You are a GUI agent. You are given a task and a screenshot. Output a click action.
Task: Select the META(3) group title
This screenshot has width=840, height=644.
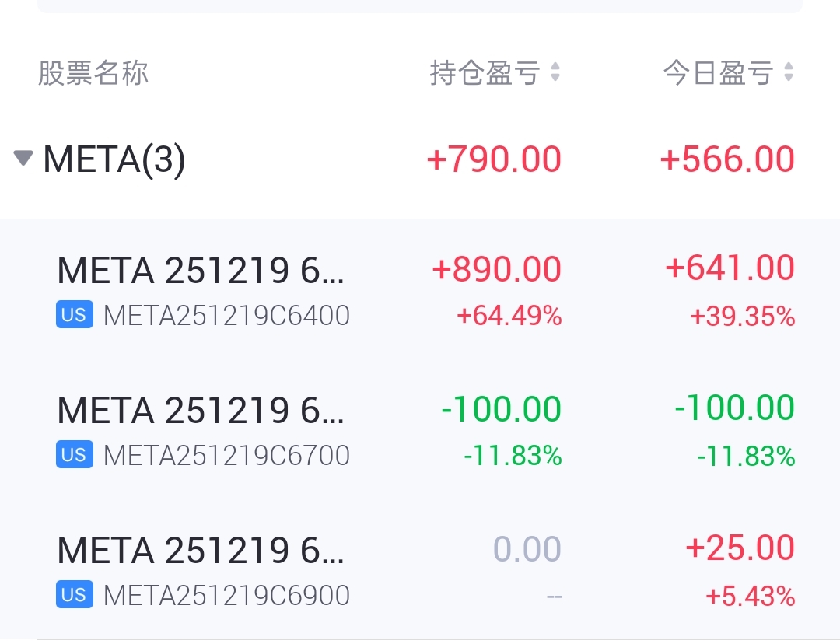pos(114,159)
